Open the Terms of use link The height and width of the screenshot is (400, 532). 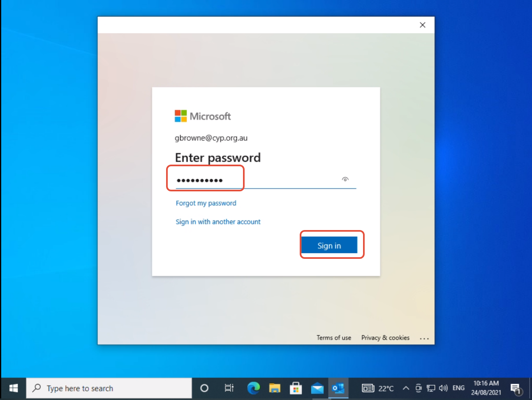coord(334,337)
